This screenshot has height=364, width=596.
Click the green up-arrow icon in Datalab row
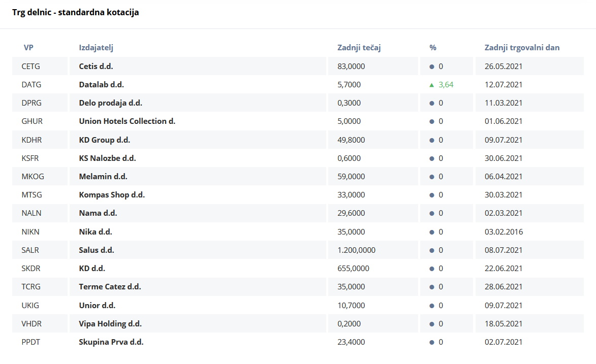pos(431,85)
